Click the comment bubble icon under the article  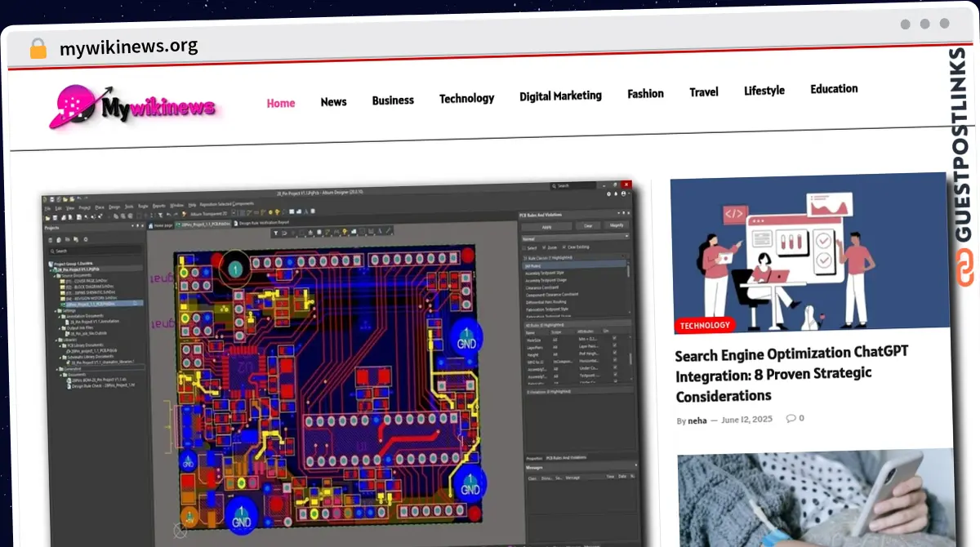pyautogui.click(x=791, y=418)
